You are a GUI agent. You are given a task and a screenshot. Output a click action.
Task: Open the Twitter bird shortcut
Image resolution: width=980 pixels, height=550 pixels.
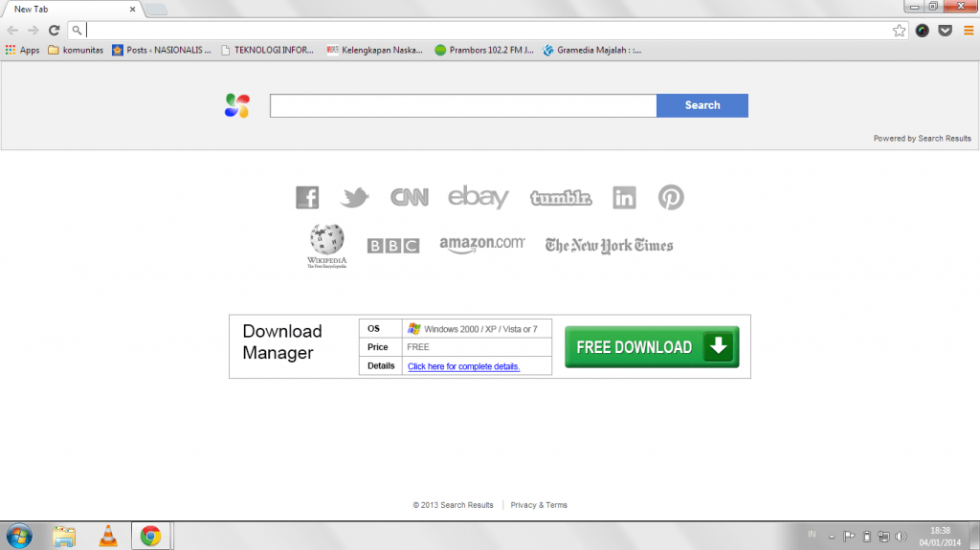click(354, 197)
